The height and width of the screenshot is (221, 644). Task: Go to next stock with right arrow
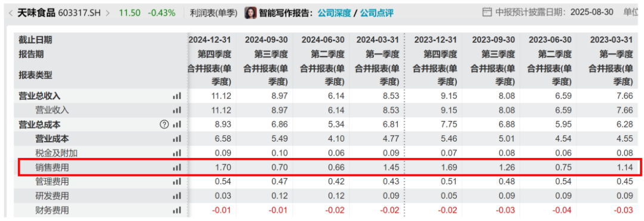coord(108,13)
